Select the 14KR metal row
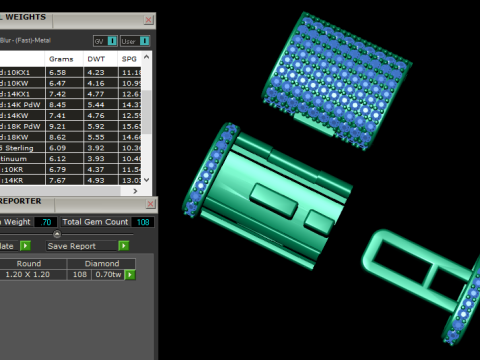The height and width of the screenshot is (360, 480). click(70, 180)
